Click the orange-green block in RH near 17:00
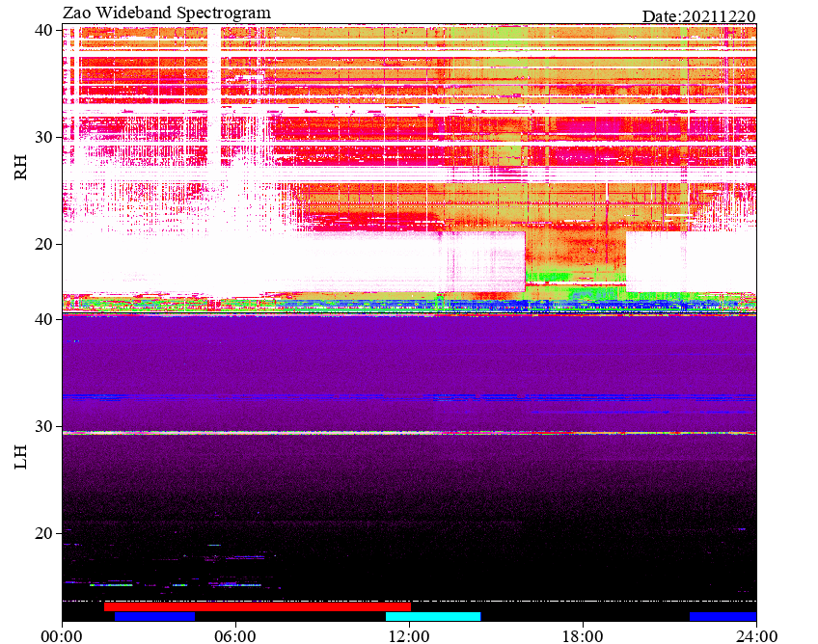 [x=575, y=256]
